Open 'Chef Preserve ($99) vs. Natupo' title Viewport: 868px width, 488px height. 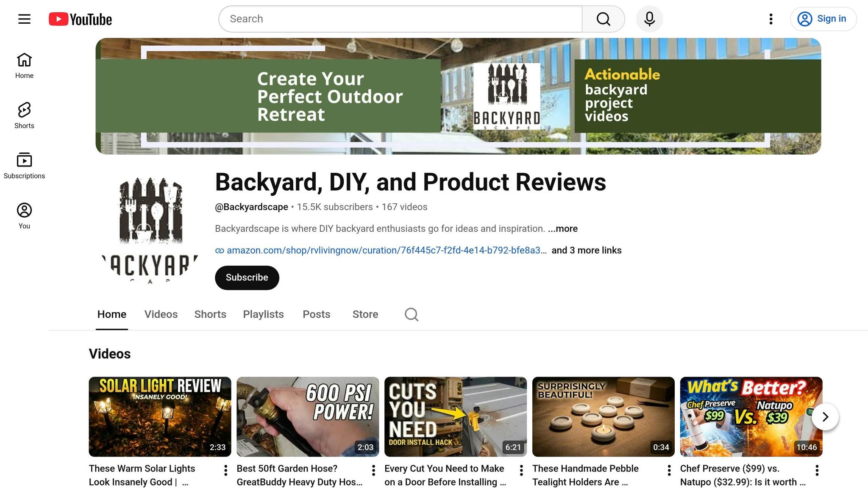[743, 475]
